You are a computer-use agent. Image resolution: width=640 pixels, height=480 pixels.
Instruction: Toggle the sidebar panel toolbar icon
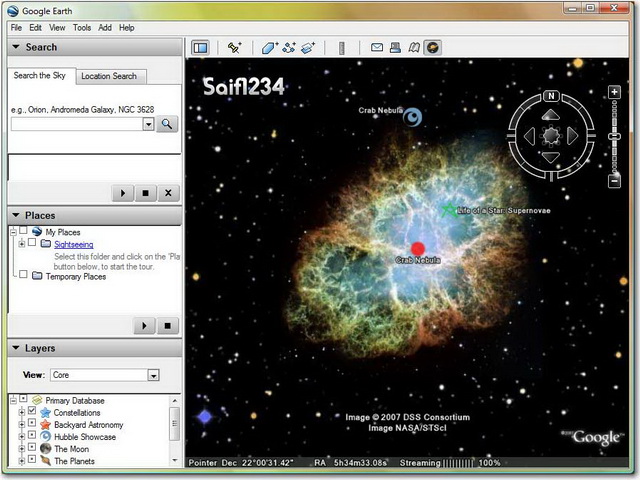click(200, 48)
